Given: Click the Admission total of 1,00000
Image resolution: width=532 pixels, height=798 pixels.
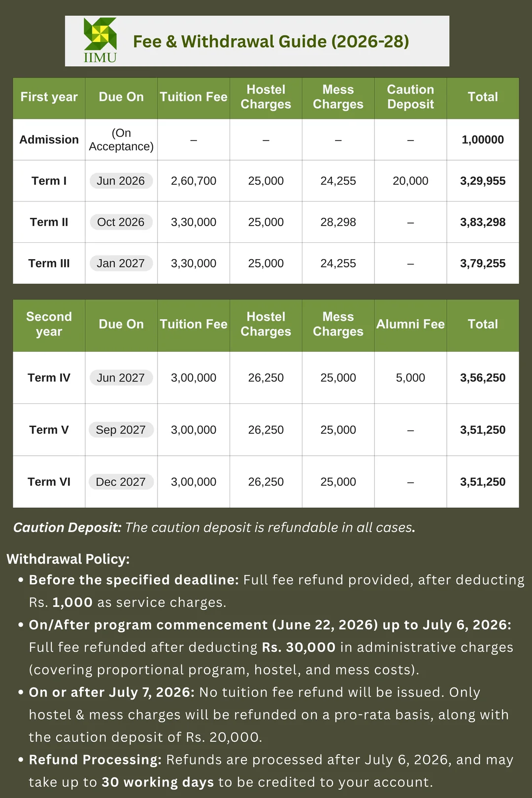Looking at the screenshot, I should coord(483,140).
